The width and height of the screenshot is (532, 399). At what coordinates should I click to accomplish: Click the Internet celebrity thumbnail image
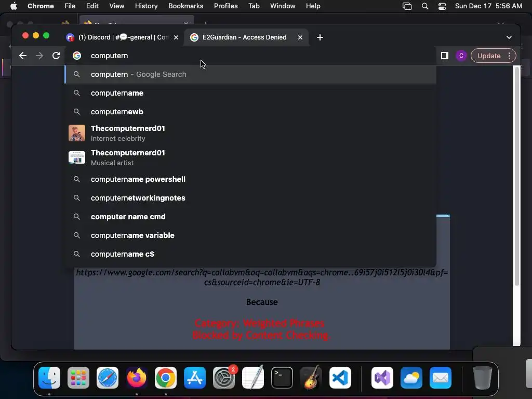(77, 133)
